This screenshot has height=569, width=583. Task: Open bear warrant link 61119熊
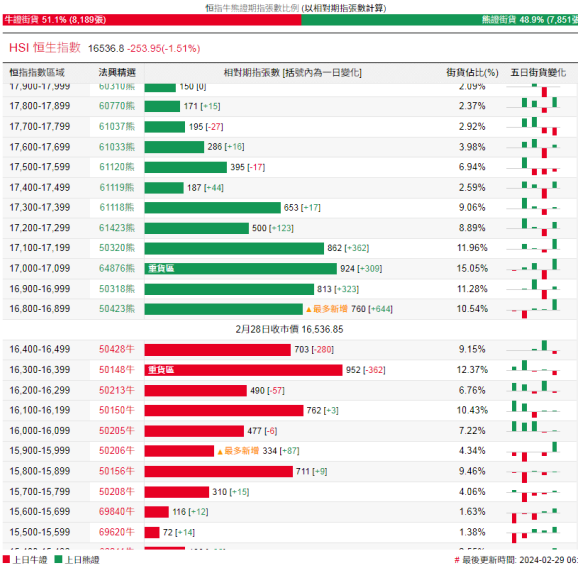(117, 187)
